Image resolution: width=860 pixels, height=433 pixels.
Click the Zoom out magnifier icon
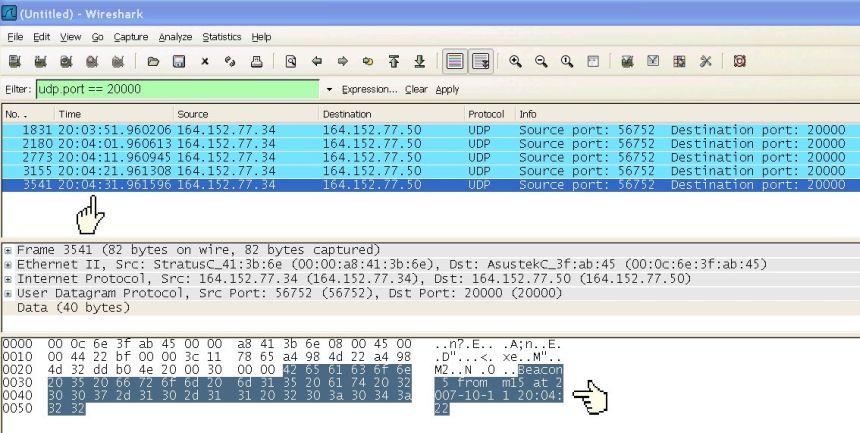click(541, 62)
